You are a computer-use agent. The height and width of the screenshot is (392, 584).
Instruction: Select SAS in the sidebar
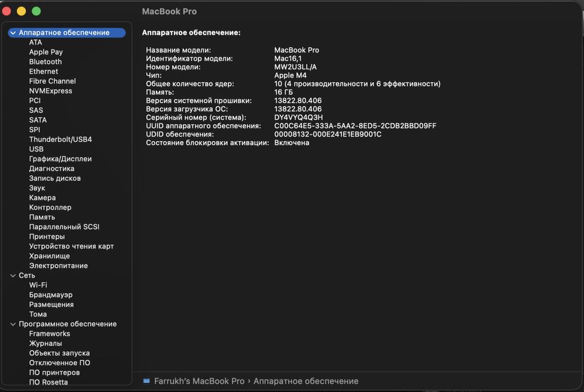tap(36, 110)
